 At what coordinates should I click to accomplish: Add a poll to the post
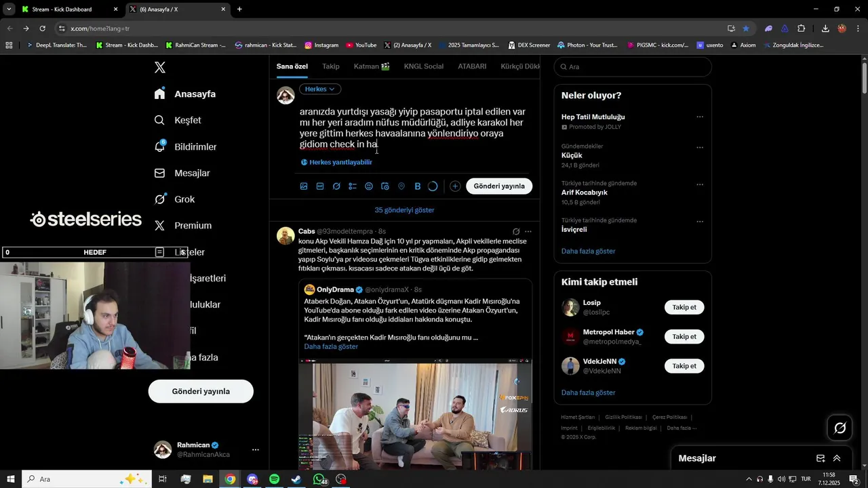click(x=353, y=186)
